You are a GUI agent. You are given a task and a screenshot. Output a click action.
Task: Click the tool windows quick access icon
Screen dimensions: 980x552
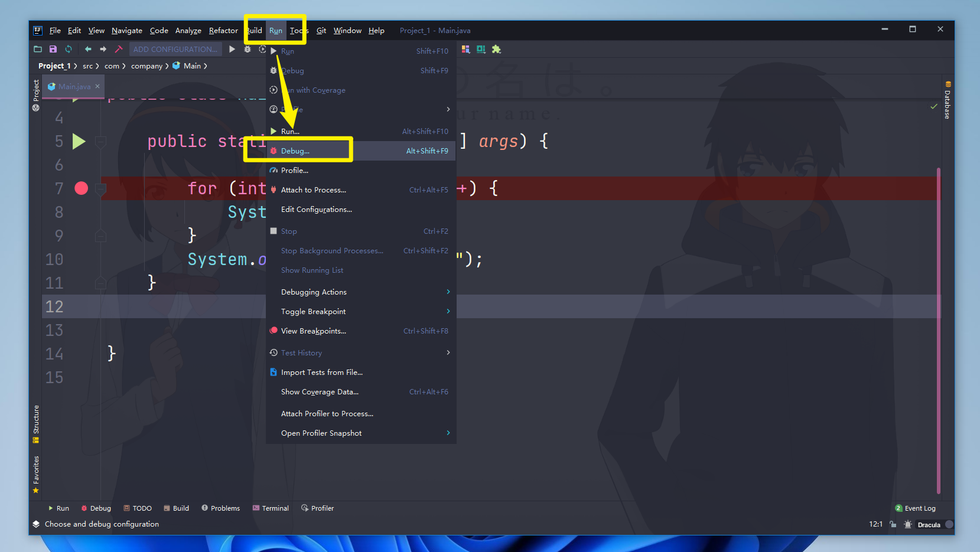pos(36,524)
